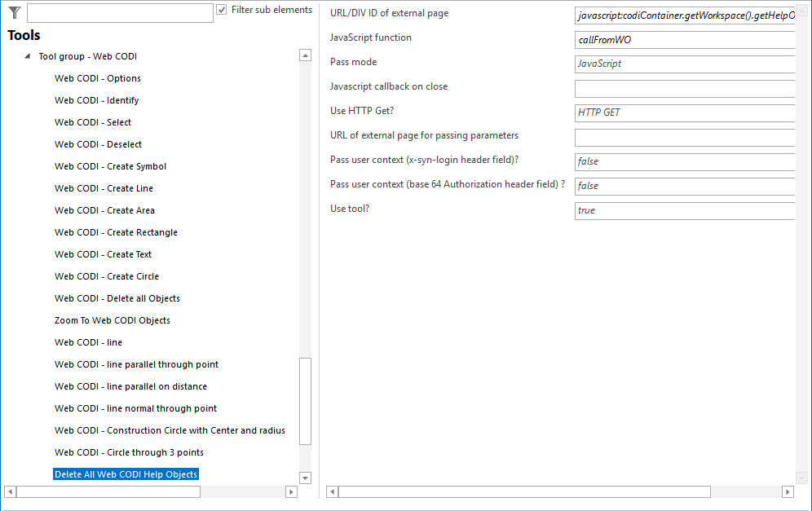The width and height of the screenshot is (812, 511).
Task: Set 'Use tool?' value to false
Action: 685,210
